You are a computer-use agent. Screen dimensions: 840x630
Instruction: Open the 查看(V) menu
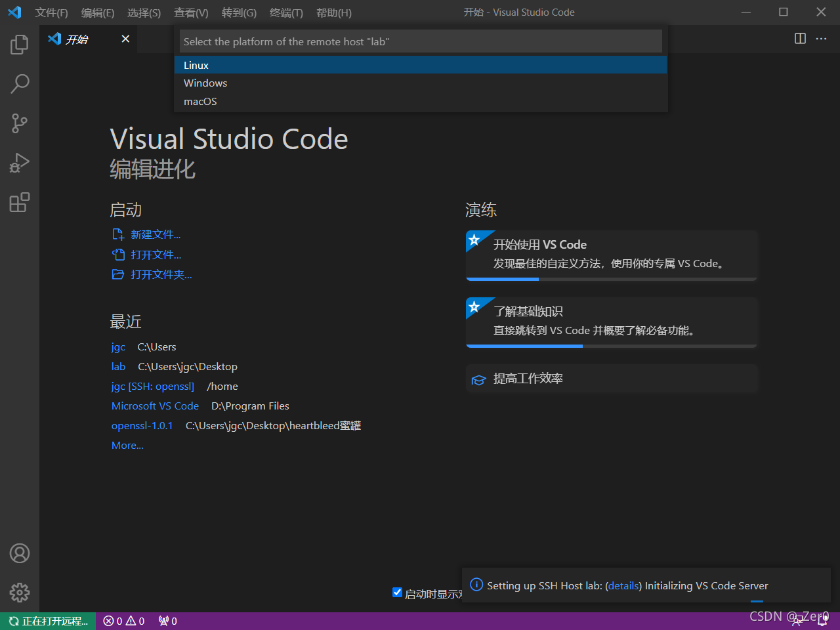191,12
